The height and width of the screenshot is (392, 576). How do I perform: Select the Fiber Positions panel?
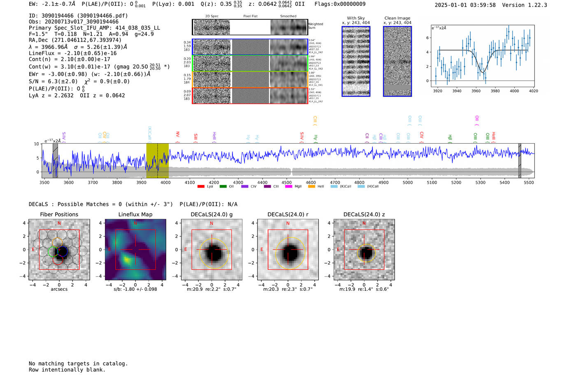coord(59,250)
